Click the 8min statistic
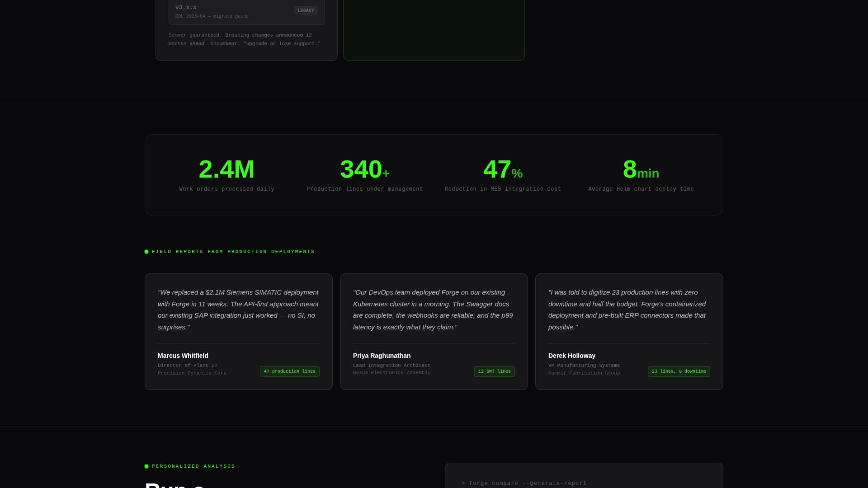The width and height of the screenshot is (868, 488). pyautogui.click(x=641, y=169)
